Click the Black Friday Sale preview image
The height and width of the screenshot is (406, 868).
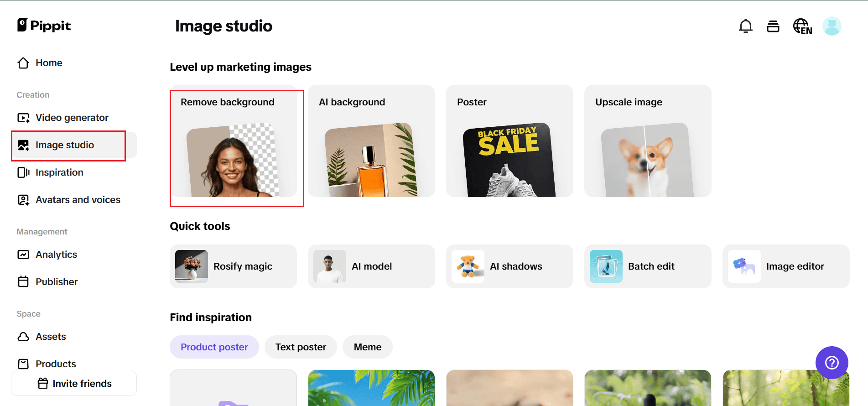(x=509, y=161)
